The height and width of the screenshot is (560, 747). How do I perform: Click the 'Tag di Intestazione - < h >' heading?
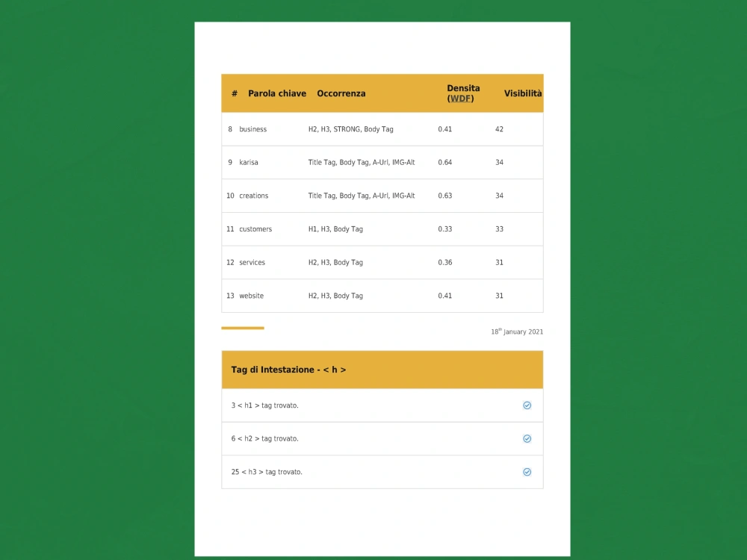click(288, 370)
